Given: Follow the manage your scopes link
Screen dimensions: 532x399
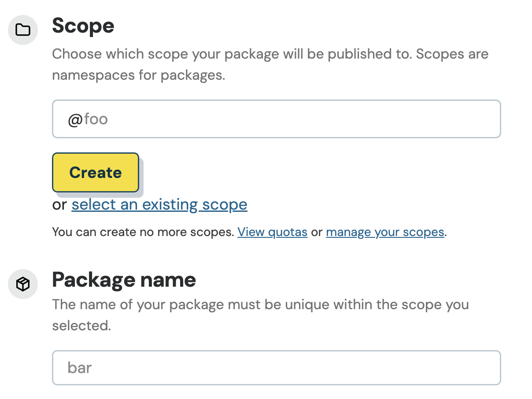Looking at the screenshot, I should pyautogui.click(x=384, y=232).
